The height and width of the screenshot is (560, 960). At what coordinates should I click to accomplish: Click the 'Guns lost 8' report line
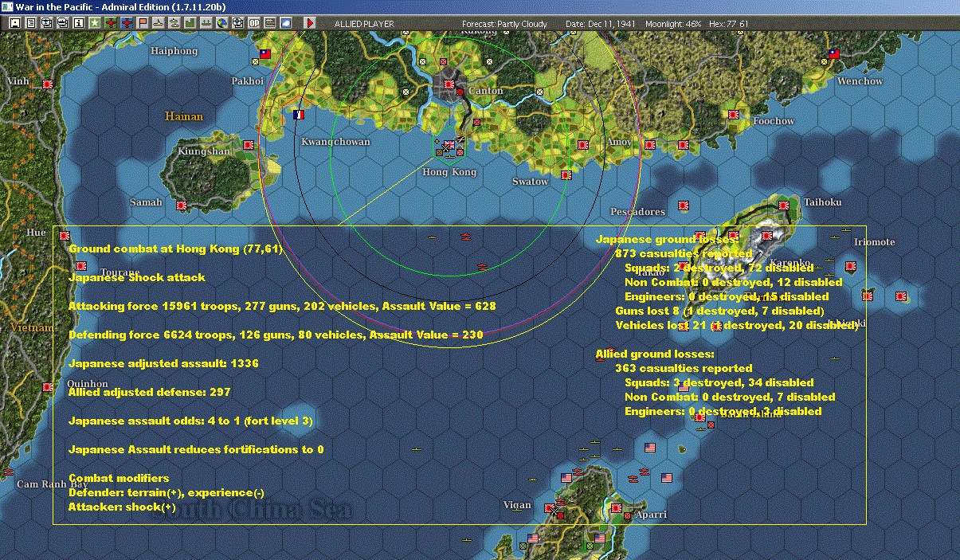pyautogui.click(x=719, y=311)
